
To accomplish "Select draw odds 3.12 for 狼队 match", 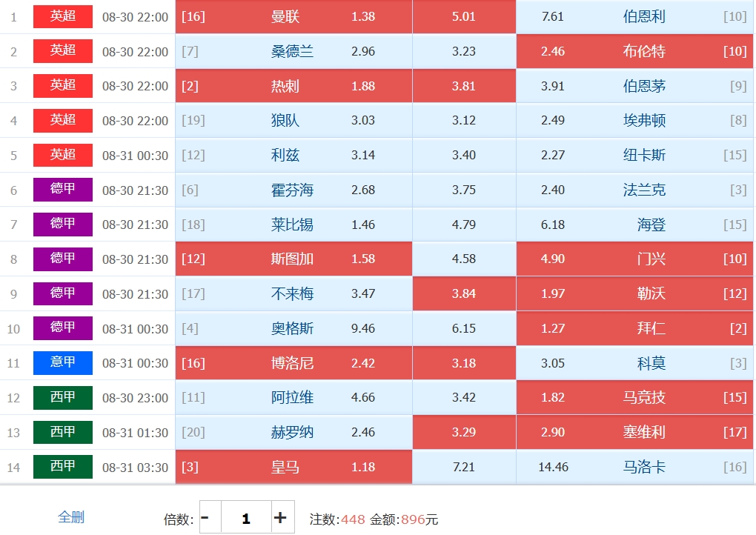I will coord(464,120).
